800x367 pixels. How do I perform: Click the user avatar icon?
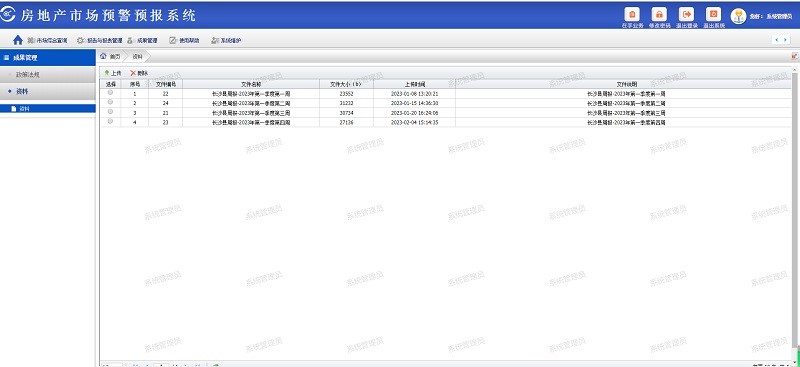click(738, 16)
